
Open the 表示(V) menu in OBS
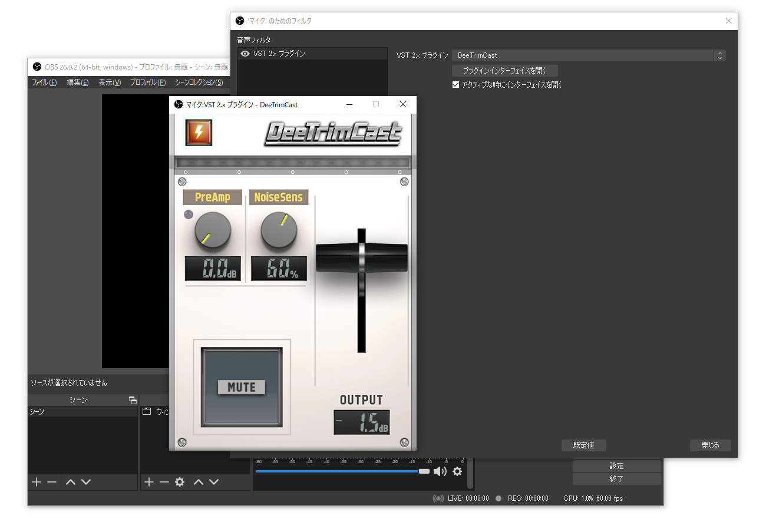click(x=110, y=82)
